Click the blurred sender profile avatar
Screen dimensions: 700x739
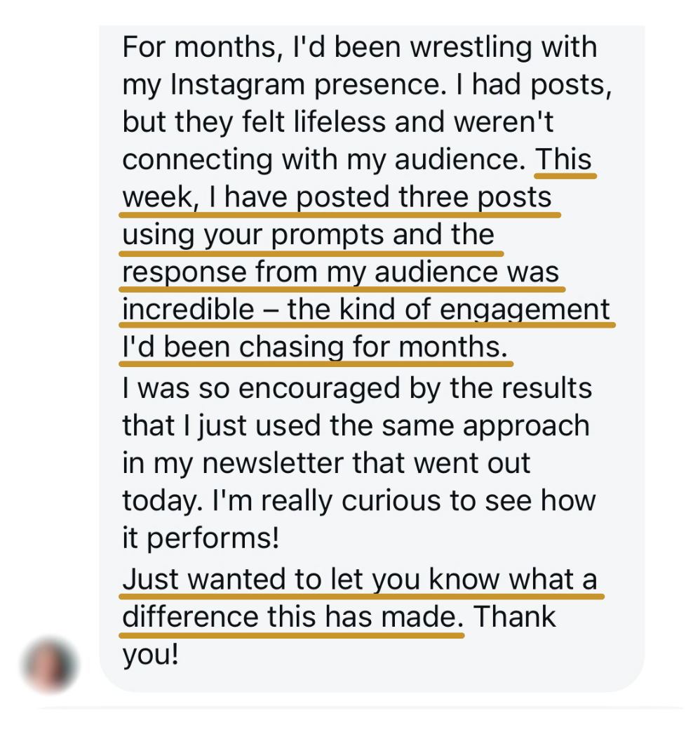pyautogui.click(x=50, y=664)
